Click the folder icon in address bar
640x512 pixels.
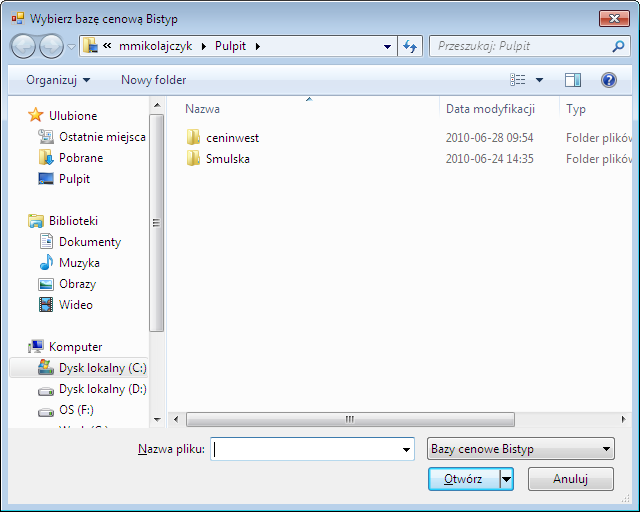pos(90,46)
